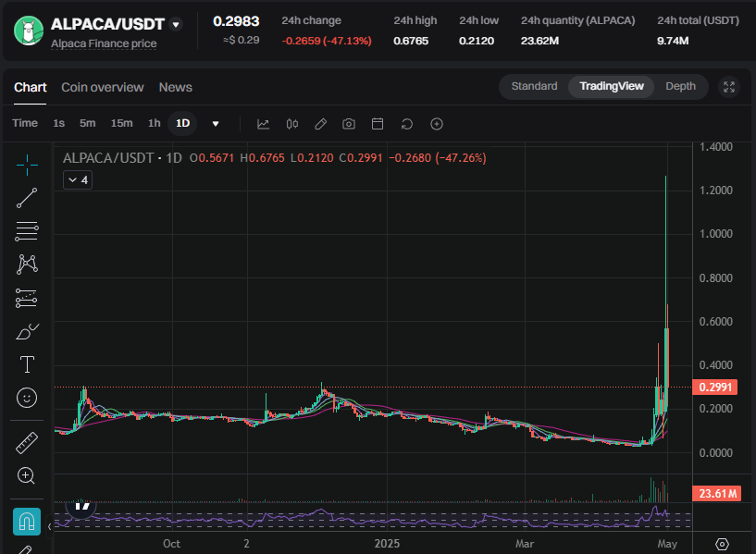Click the May date axis label
The height and width of the screenshot is (554, 756).
[x=667, y=544]
